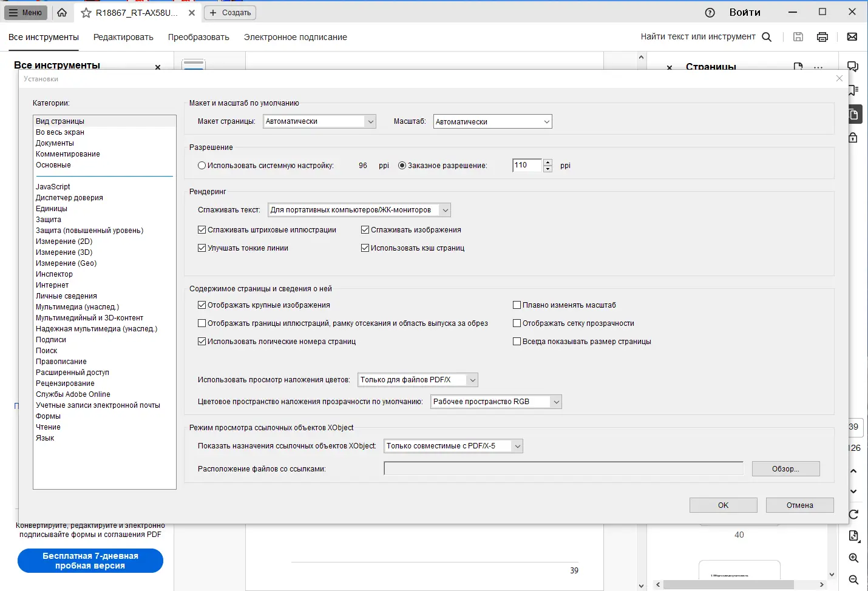
Task: Click the free 7-day trial button
Action: 90,561
